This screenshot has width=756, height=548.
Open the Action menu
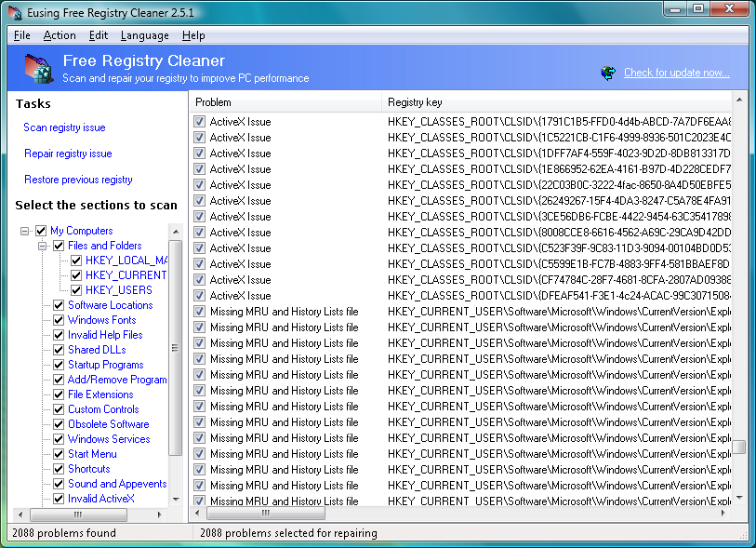(x=60, y=35)
